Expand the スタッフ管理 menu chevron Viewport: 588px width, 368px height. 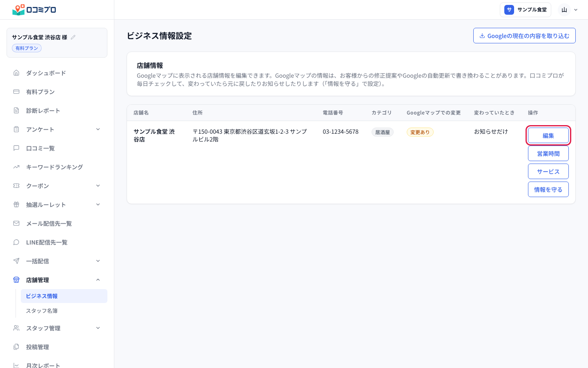tap(98, 328)
